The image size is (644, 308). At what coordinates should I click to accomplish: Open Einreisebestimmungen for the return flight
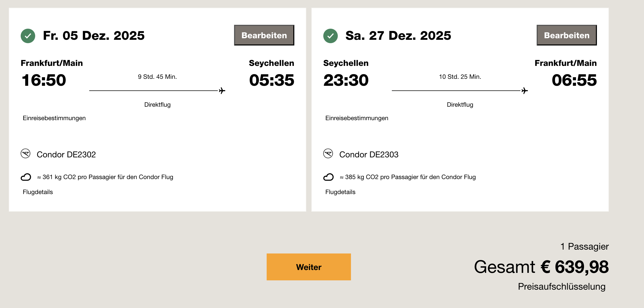(357, 118)
